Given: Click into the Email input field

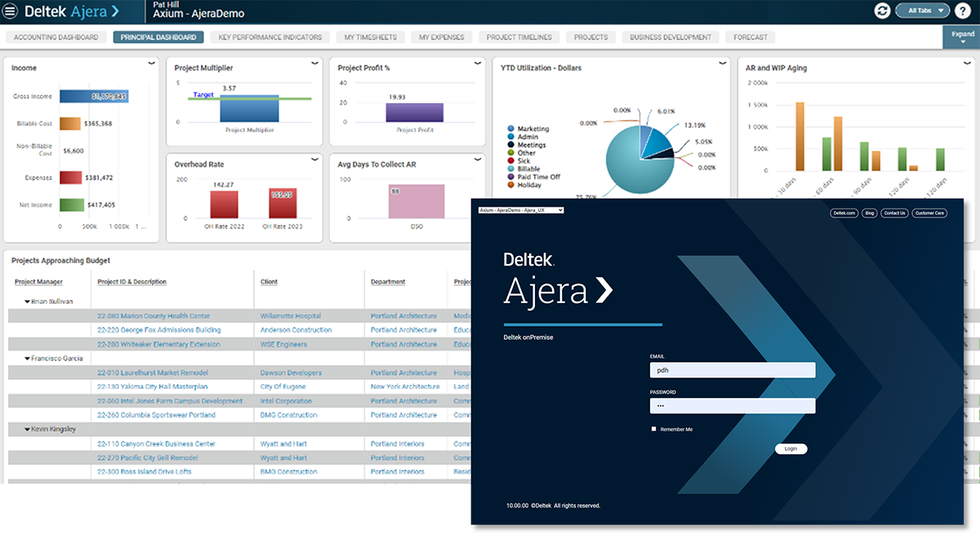Looking at the screenshot, I should click(733, 370).
